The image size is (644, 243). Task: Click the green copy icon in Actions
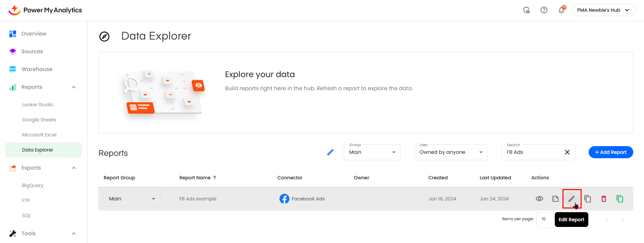620,199
